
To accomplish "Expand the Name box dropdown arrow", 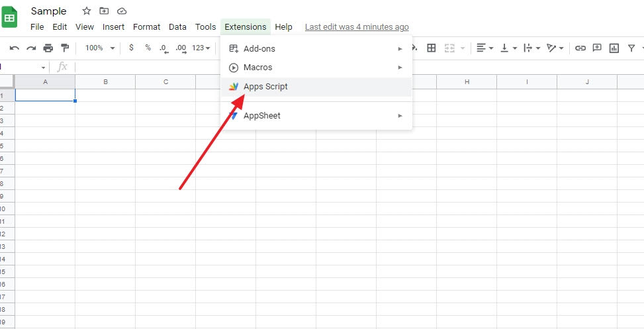I will click(44, 68).
